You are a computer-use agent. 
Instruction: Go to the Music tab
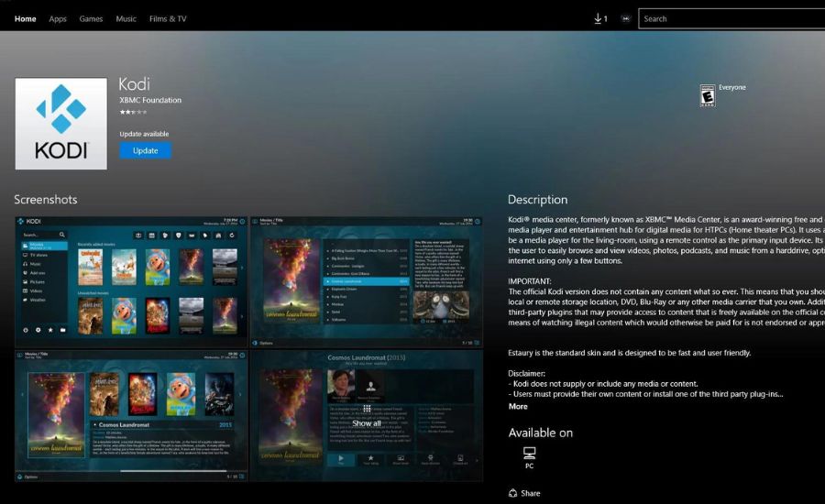(126, 19)
